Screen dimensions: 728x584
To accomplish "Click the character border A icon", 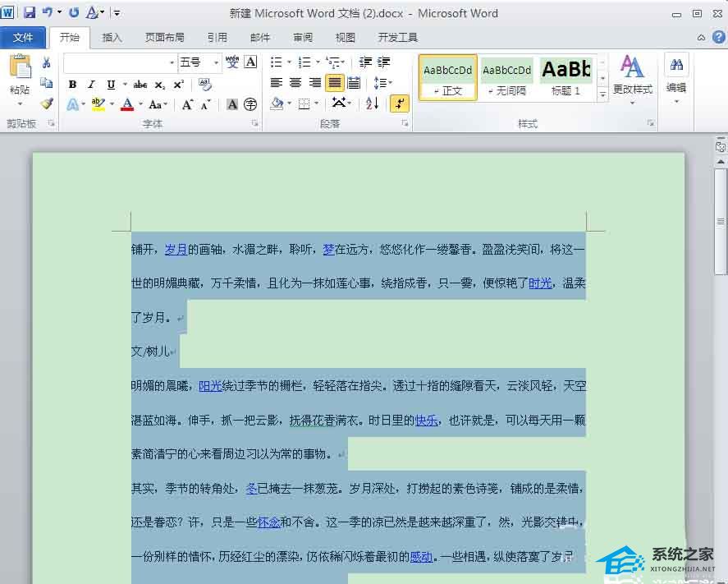I will pos(250,62).
